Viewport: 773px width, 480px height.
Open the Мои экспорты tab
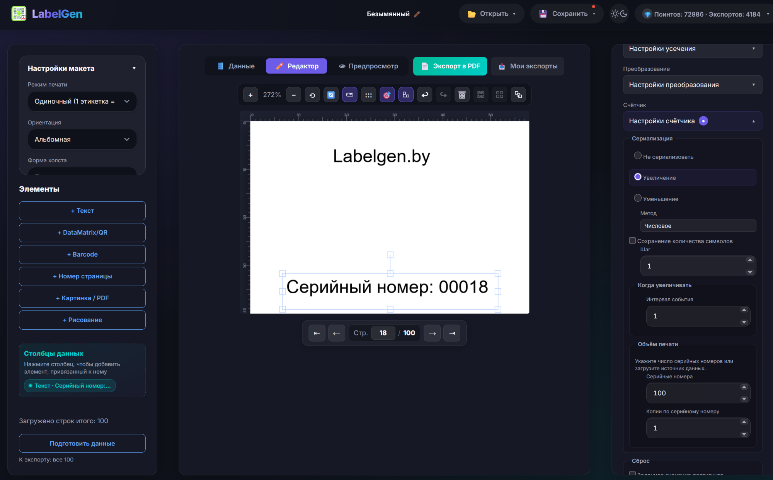[x=527, y=66]
